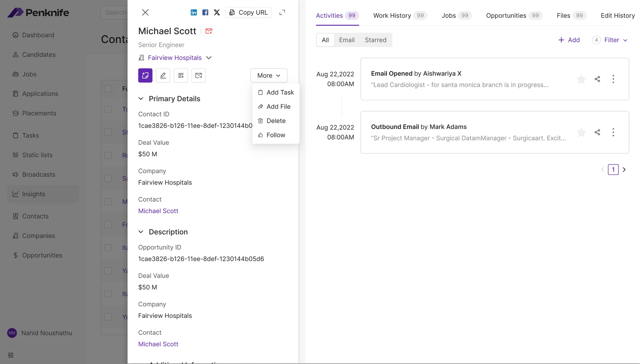Screen dimensions: 640x364
Task: Open Contacts in the sidebar
Action: (x=43, y=216)
